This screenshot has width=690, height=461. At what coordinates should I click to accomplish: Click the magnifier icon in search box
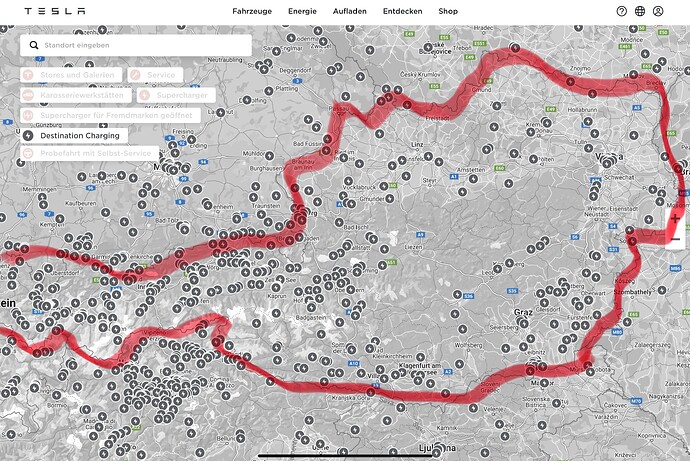[x=34, y=45]
